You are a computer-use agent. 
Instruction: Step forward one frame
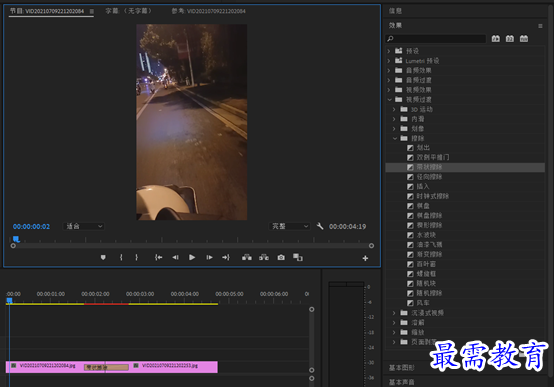pos(210,257)
